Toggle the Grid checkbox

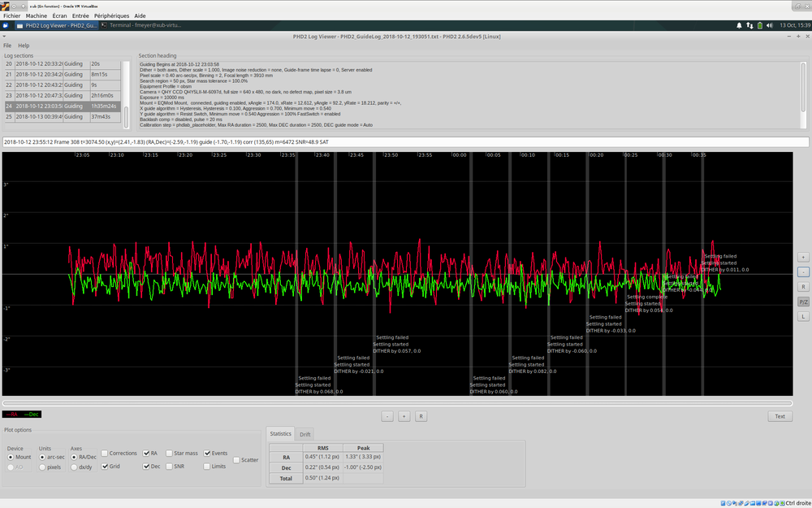point(110,466)
